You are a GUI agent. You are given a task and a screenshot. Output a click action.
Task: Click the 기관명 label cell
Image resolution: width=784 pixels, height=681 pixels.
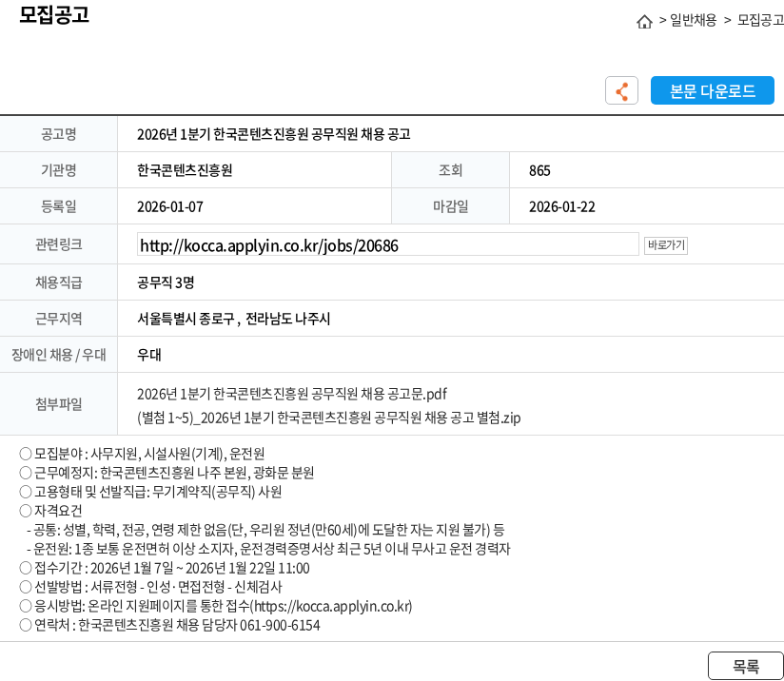[x=58, y=170]
